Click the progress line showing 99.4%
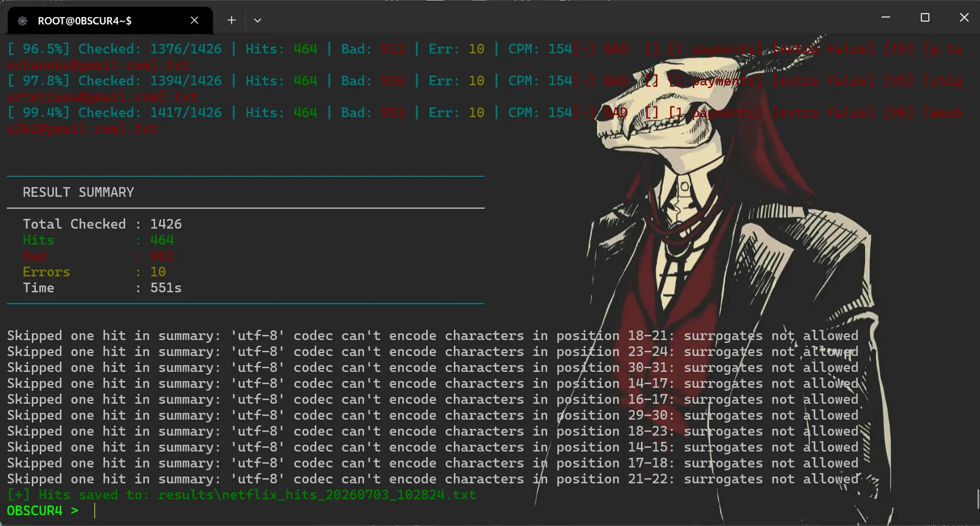This screenshot has height=526, width=980. click(x=290, y=113)
